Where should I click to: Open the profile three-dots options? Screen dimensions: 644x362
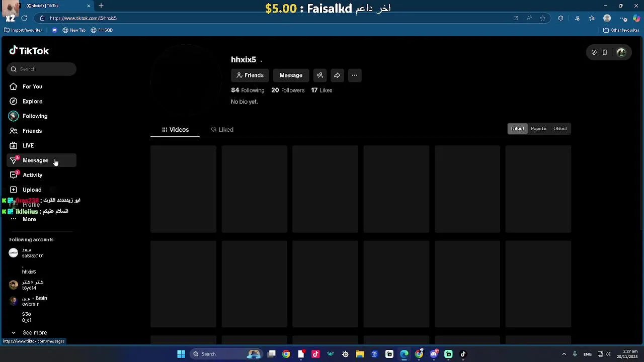pyautogui.click(x=355, y=75)
